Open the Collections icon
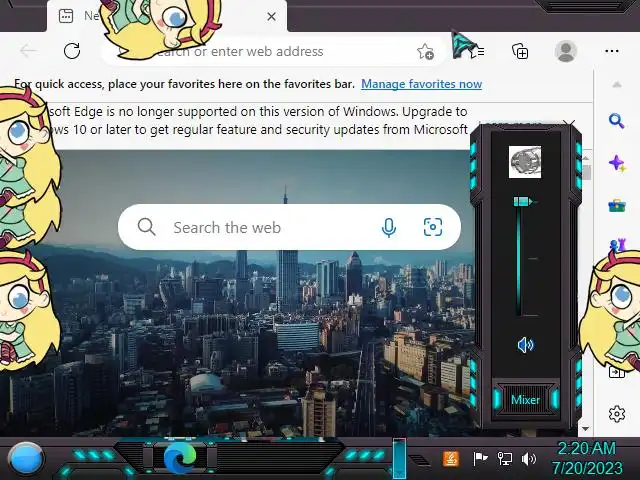Image resolution: width=640 pixels, height=480 pixels. click(x=520, y=51)
